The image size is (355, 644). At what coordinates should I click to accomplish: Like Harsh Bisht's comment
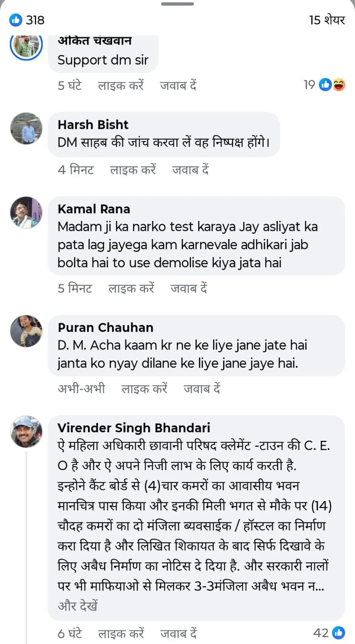[133, 170]
